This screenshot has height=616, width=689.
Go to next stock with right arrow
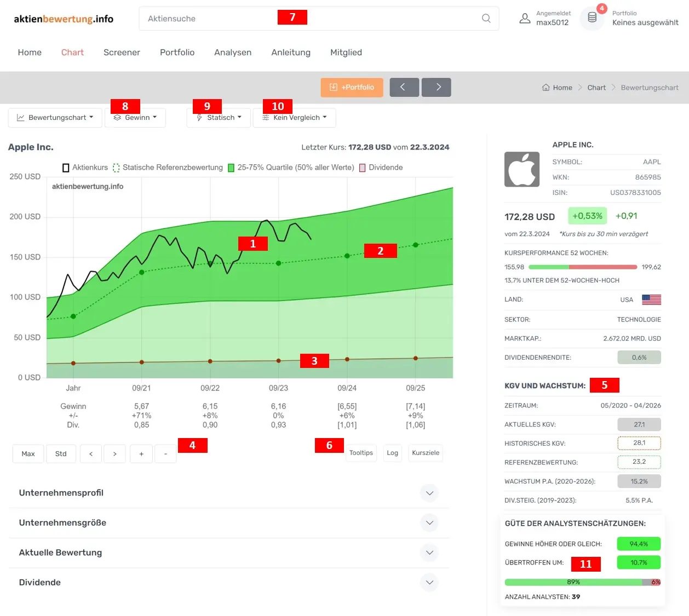click(x=437, y=87)
